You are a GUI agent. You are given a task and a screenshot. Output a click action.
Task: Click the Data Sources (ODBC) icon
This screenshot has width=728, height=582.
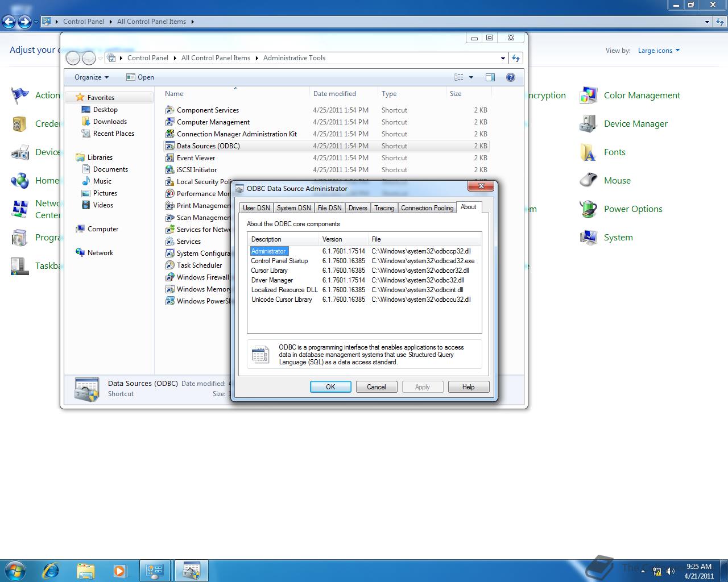pyautogui.click(x=169, y=146)
